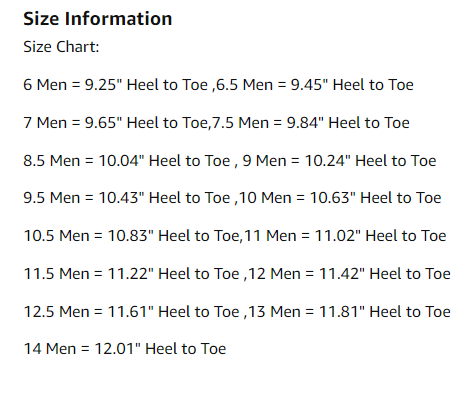Click the 9 Men = 10.24" entry
Image resolution: width=456 pixels, height=402 pixels.
point(297,161)
